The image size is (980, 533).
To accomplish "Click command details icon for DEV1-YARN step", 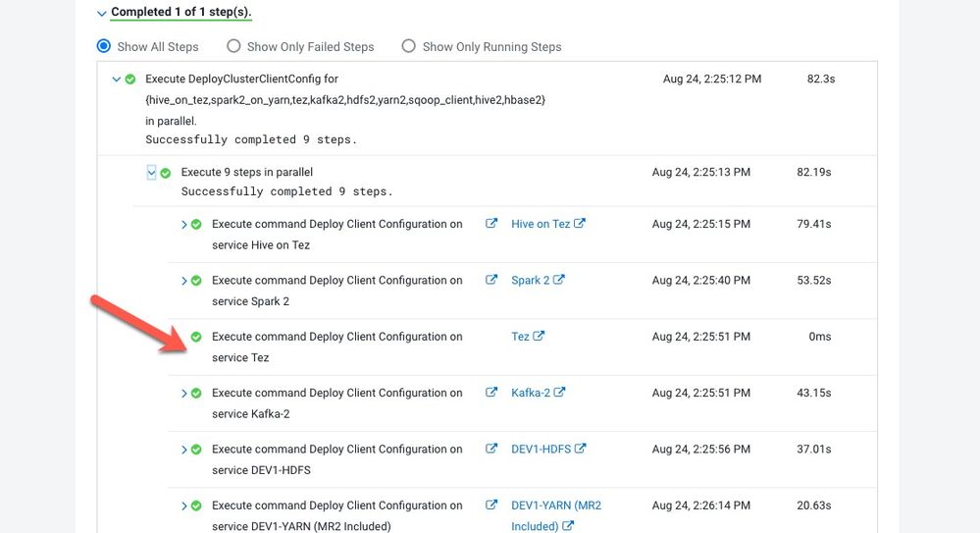I will tap(491, 505).
